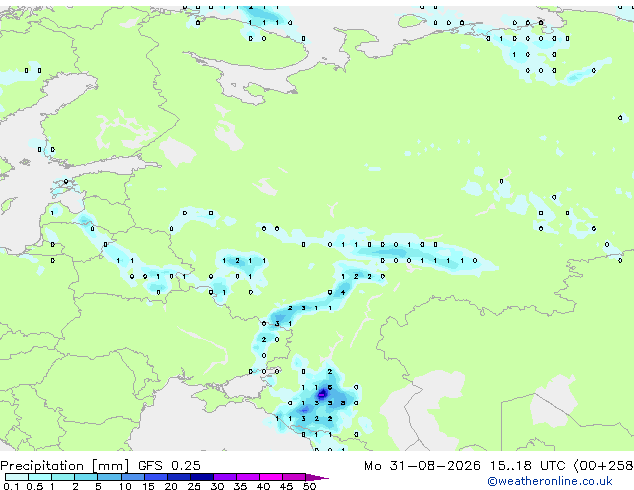Image resolution: width=634 pixels, height=490 pixels.
Task: Click the "GFS 0.25" model label
Action: (x=169, y=466)
